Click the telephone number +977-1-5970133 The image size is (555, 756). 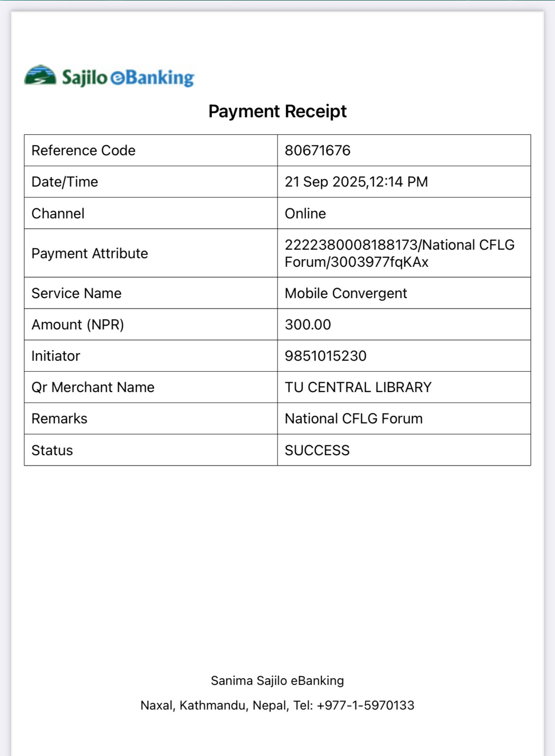pos(365,705)
